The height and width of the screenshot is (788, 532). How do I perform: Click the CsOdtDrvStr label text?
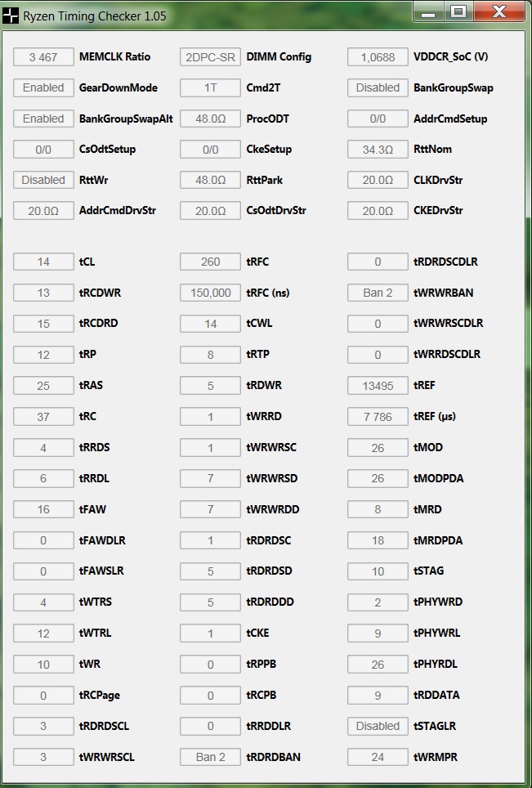[x=276, y=211]
